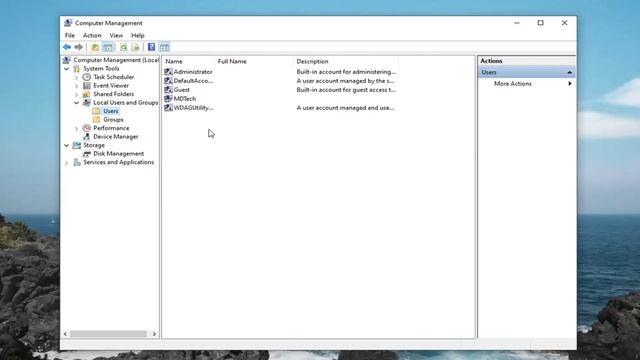Select the Computer Management (Local) root icon
The image size is (640, 360).
(67, 60)
